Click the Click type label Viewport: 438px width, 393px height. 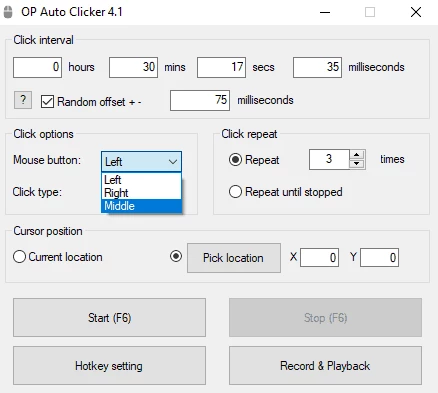point(37,192)
